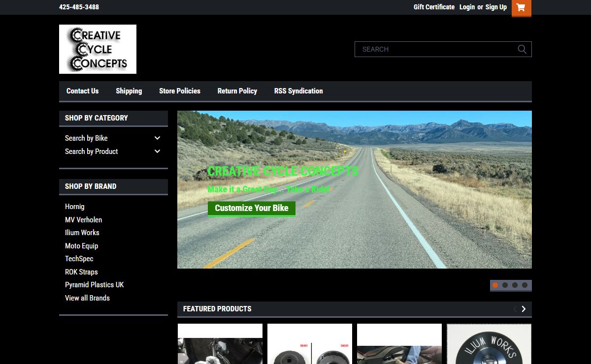591x364 pixels.
Task: Click the SHOP BY CATEGORY heading
Action: tap(97, 118)
